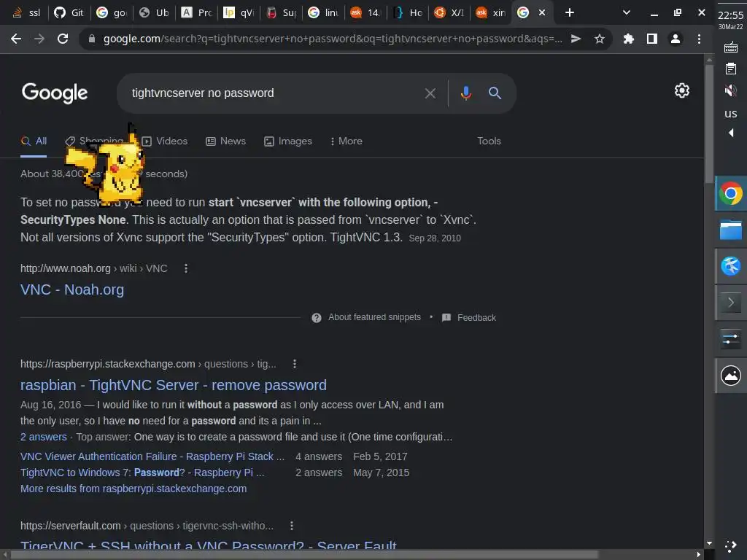
Task: Expand hidden tray icons arrow
Action: (731, 133)
